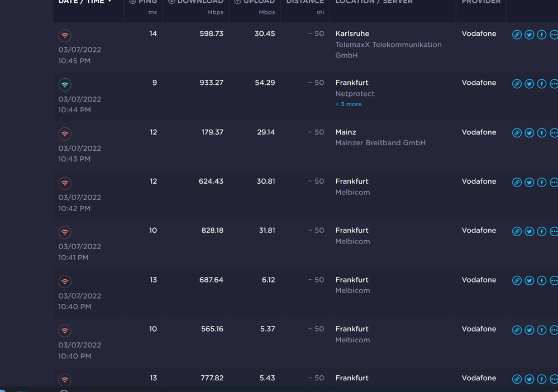Tweet the 687.64 Mbps result
The height and width of the screenshot is (392, 558).
[529, 280]
